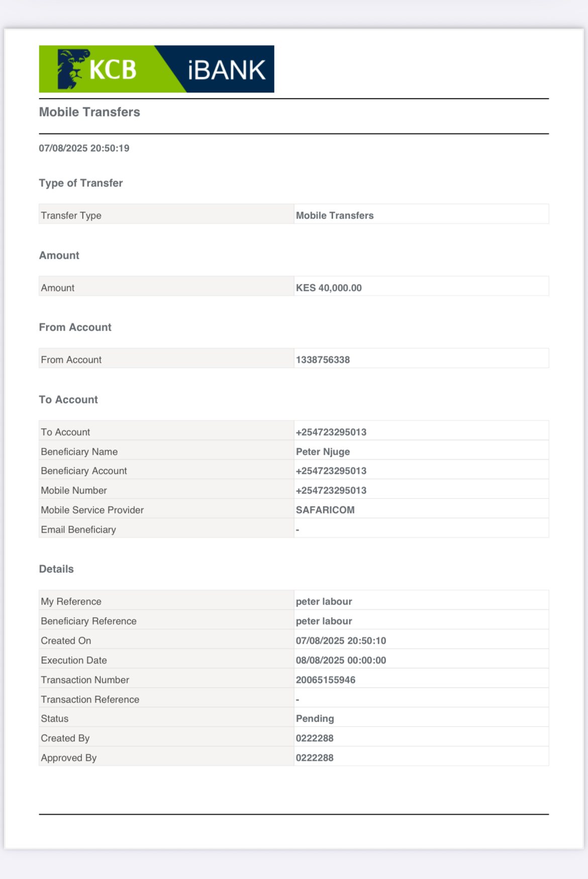The height and width of the screenshot is (879, 588).
Task: Select the Transfer Type value Mobile Transfers
Action: 335,216
